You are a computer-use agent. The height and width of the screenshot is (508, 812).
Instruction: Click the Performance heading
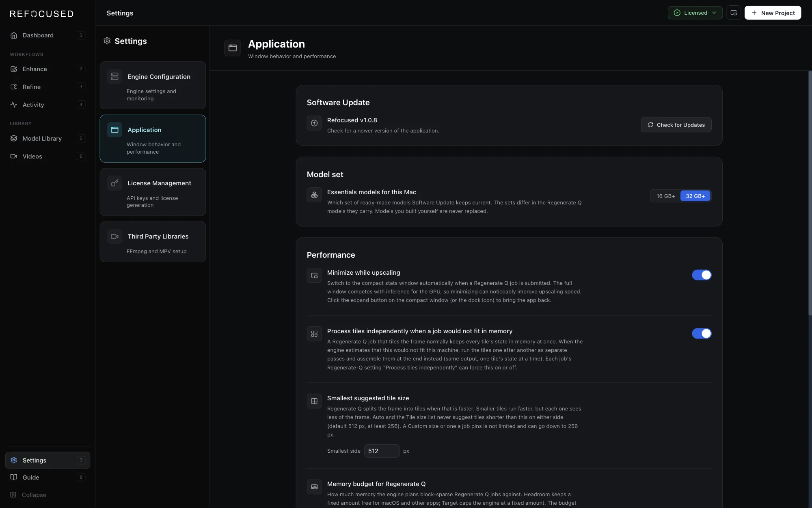tap(331, 255)
